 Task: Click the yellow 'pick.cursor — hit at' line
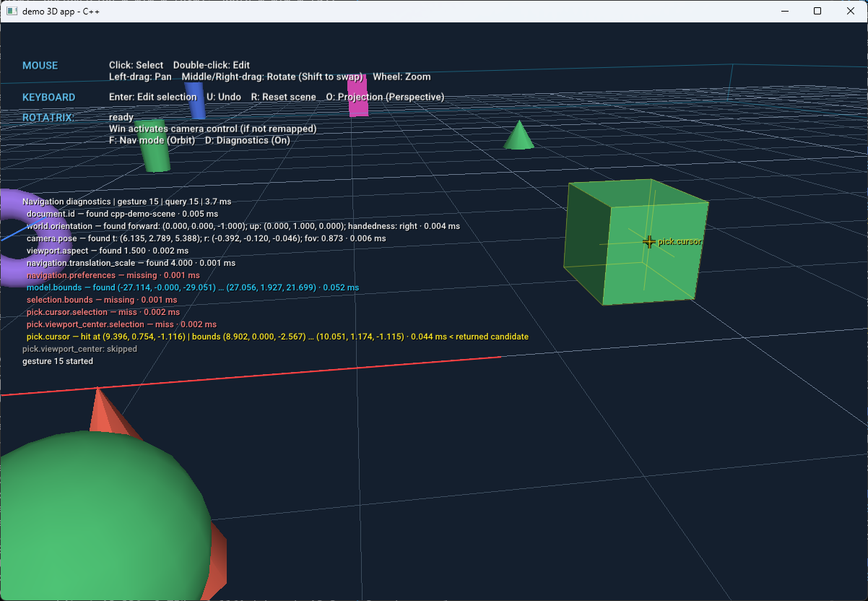(277, 337)
